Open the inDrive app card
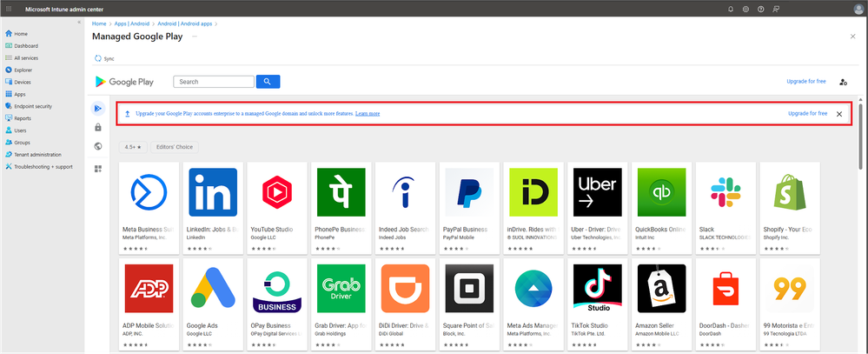 [x=533, y=208]
